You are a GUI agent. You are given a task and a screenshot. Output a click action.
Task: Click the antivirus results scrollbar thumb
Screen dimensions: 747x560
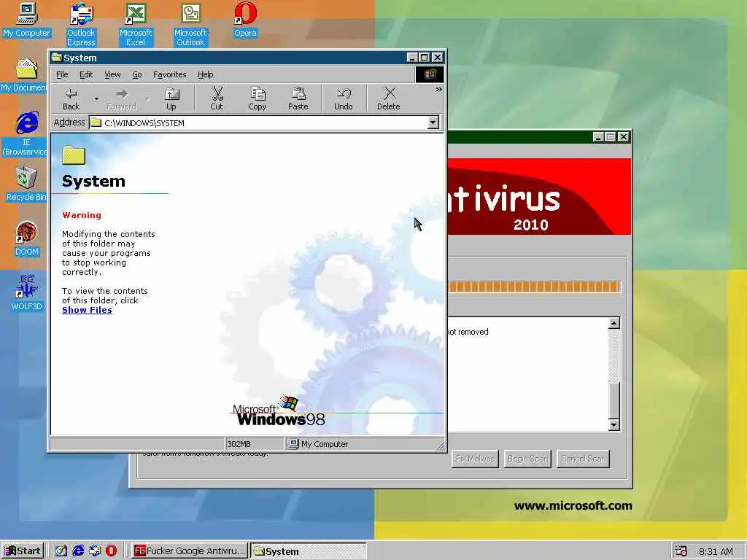click(614, 400)
